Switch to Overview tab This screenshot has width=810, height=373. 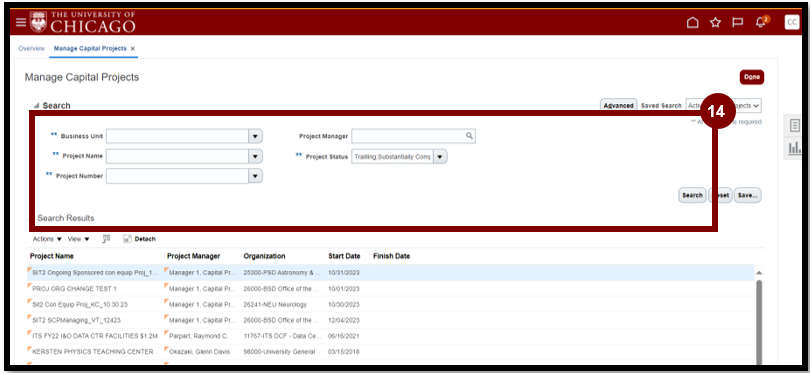(32, 49)
